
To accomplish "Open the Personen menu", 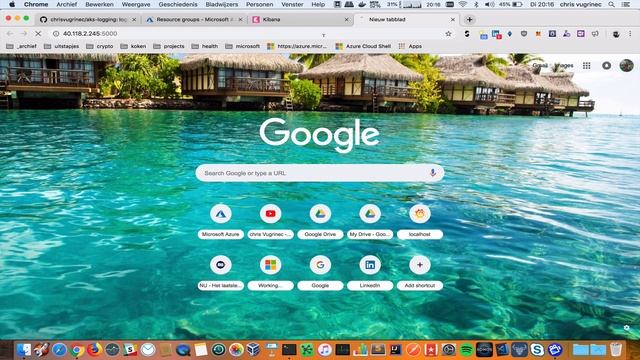I will (x=260, y=4).
